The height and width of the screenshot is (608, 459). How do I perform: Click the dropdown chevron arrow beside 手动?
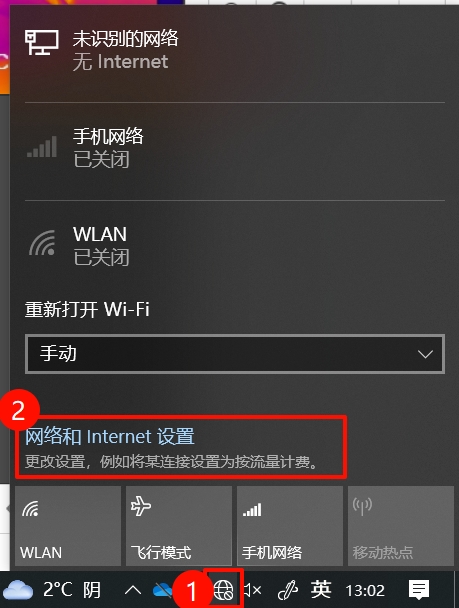coord(425,354)
